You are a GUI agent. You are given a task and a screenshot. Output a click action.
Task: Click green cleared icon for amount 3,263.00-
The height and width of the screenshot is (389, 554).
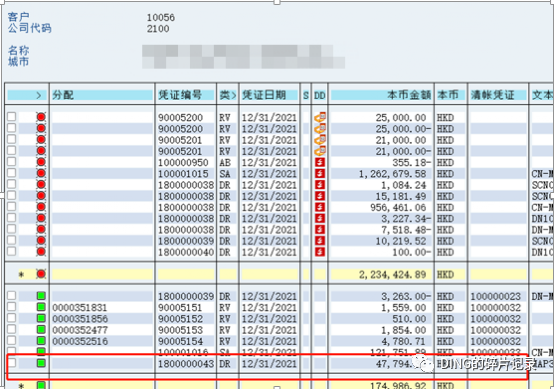pyautogui.click(x=41, y=296)
